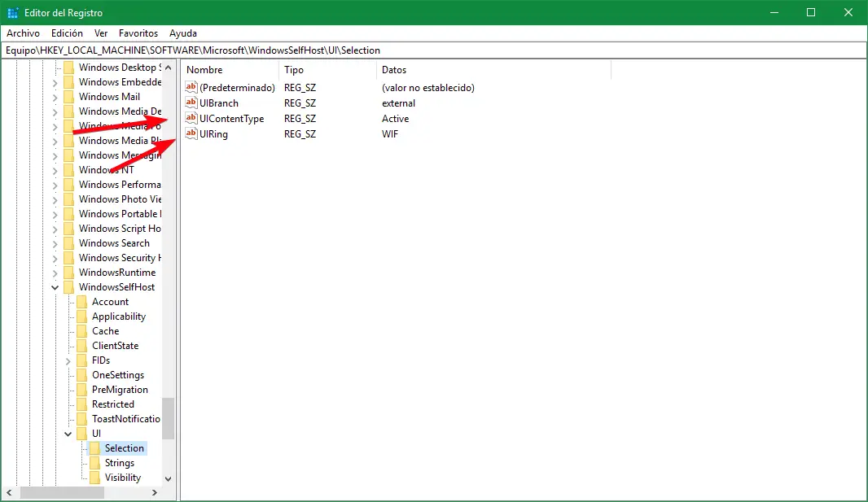Expand the Windows Photo Viewer key
Viewport: 868px width, 502px height.
coord(55,199)
